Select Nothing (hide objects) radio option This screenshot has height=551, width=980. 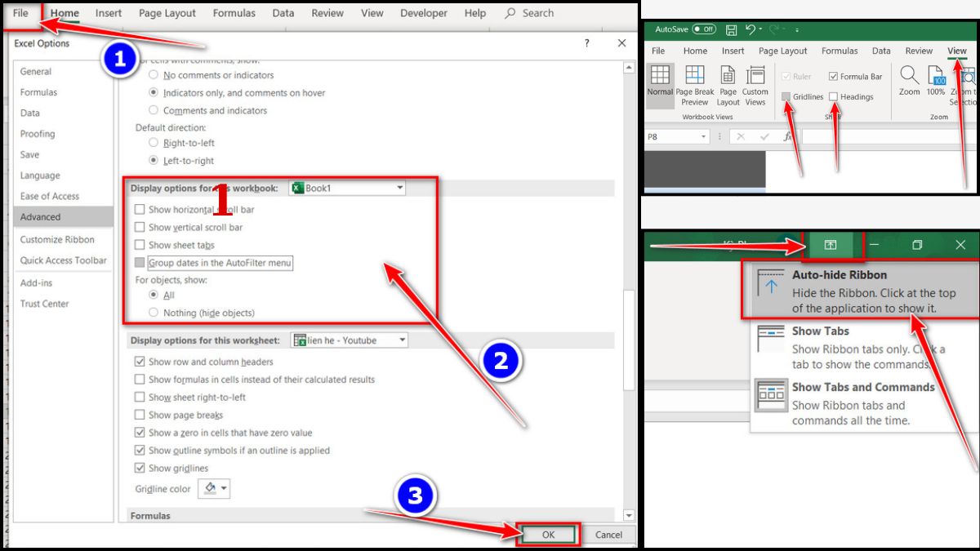(x=154, y=313)
